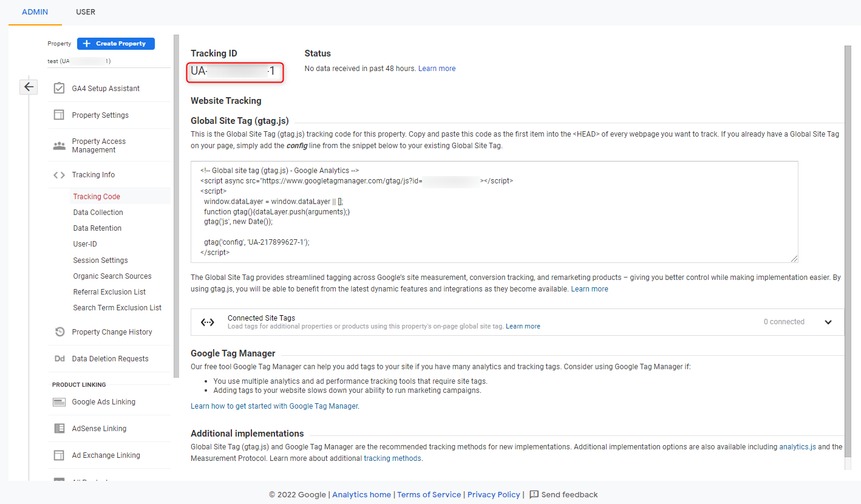Screen dimensions: 861x504
Task: Select Session Settings submenu item
Action: [x=101, y=261]
